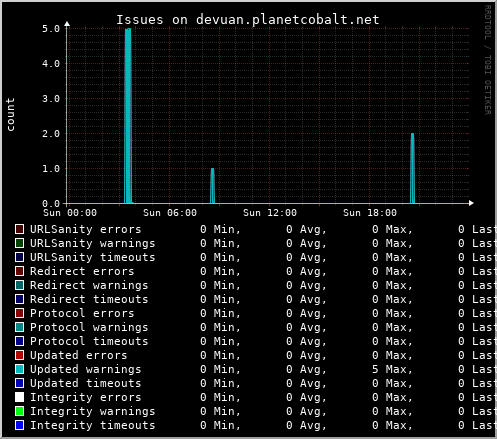Click the URLSanity warnings green swatch
This screenshot has height=439, width=497.
tap(19, 243)
